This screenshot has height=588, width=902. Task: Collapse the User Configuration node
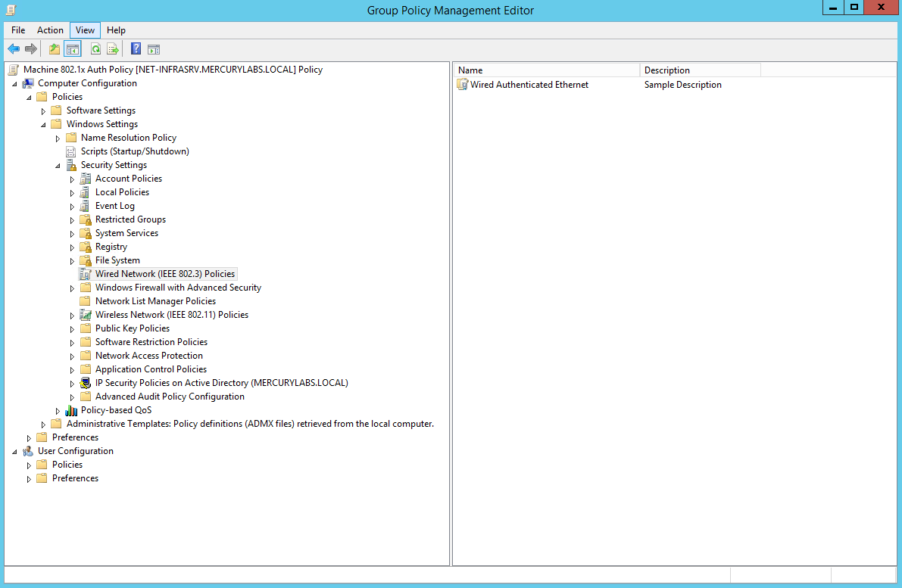click(15, 452)
